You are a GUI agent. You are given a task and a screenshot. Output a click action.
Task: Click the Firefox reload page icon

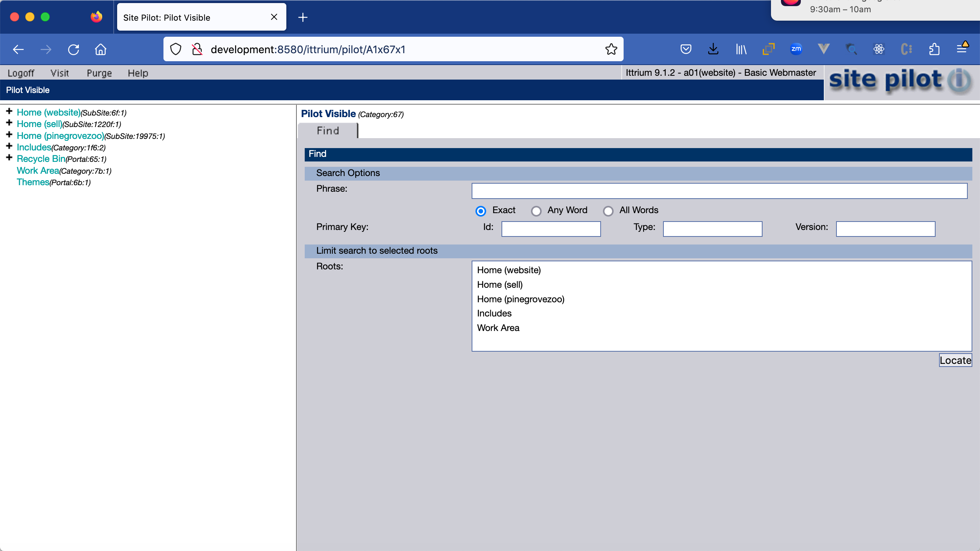click(73, 49)
